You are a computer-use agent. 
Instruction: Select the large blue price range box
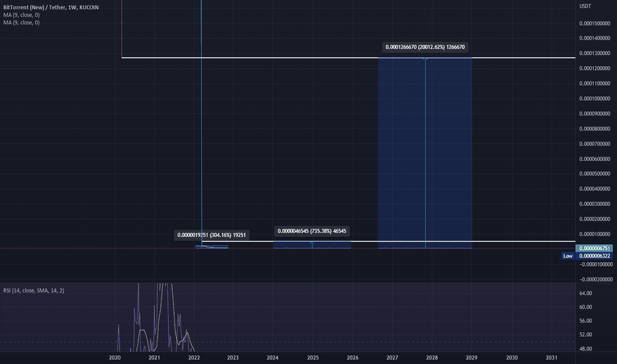(x=424, y=153)
